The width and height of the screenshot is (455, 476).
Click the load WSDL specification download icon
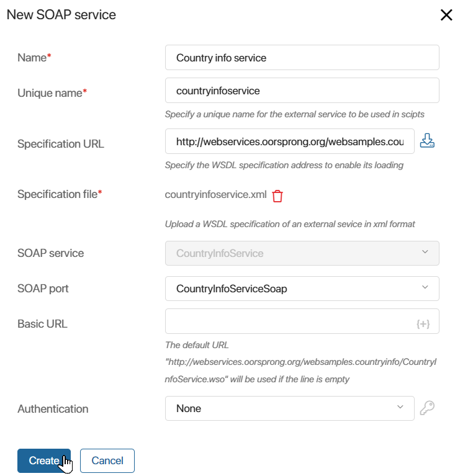[x=427, y=141]
